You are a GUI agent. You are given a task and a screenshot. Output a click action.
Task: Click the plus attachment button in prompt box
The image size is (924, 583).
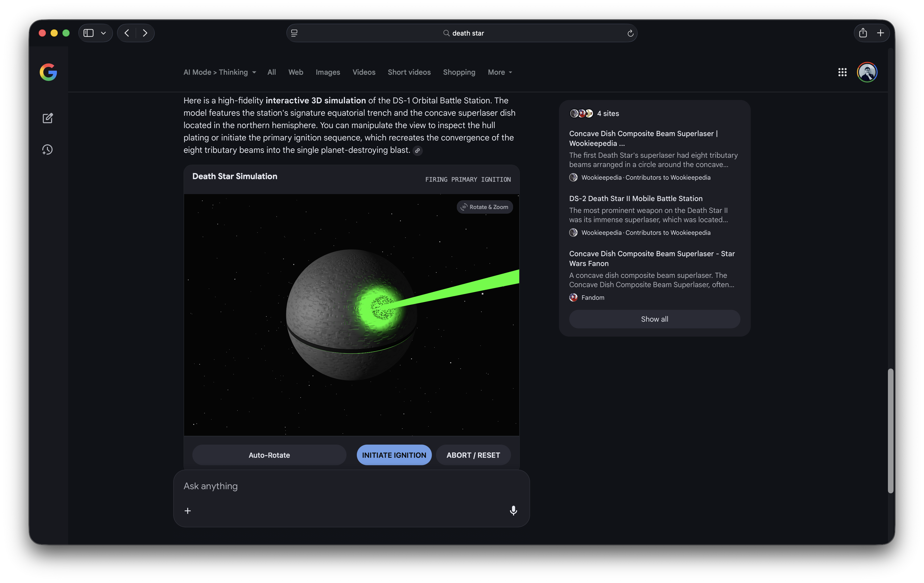click(188, 511)
